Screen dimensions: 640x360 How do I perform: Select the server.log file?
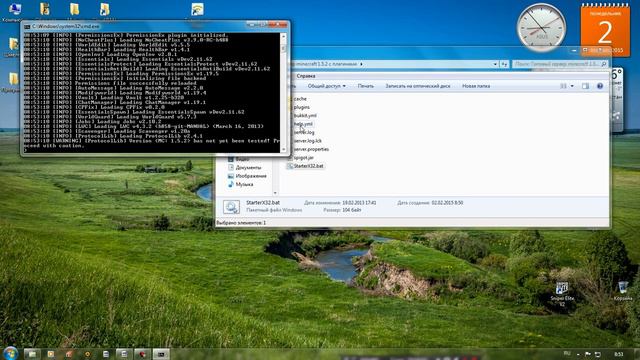[304, 133]
